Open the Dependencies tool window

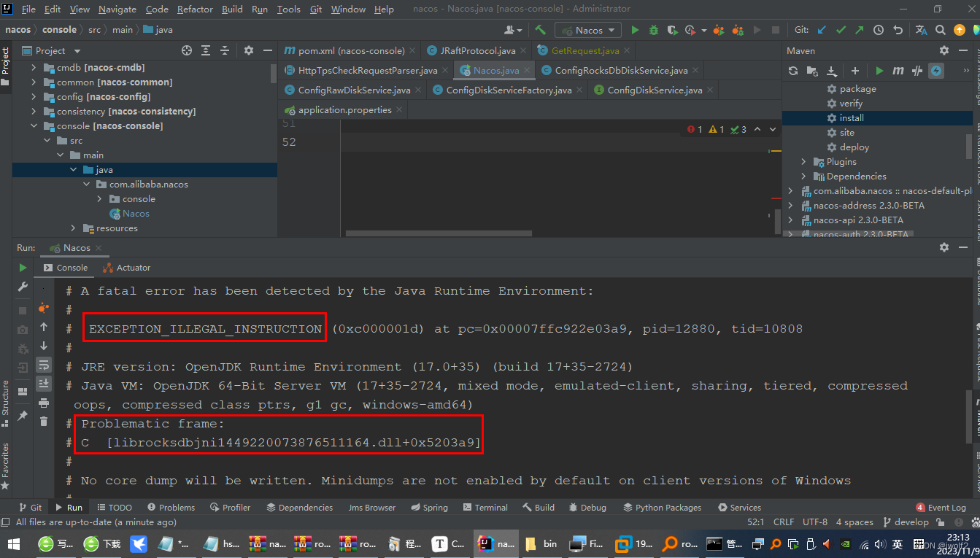click(300, 508)
